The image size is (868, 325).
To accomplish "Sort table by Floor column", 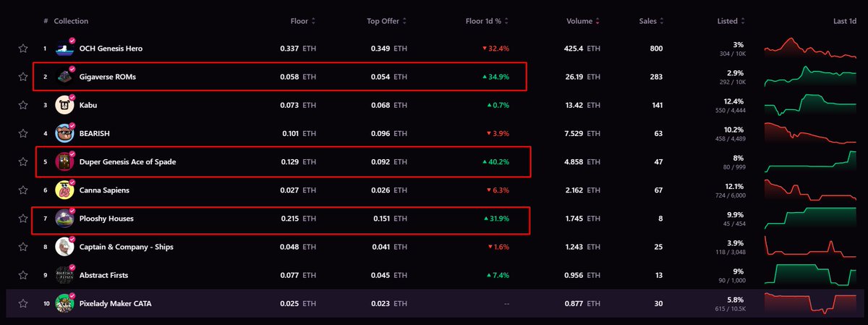I will tap(303, 22).
